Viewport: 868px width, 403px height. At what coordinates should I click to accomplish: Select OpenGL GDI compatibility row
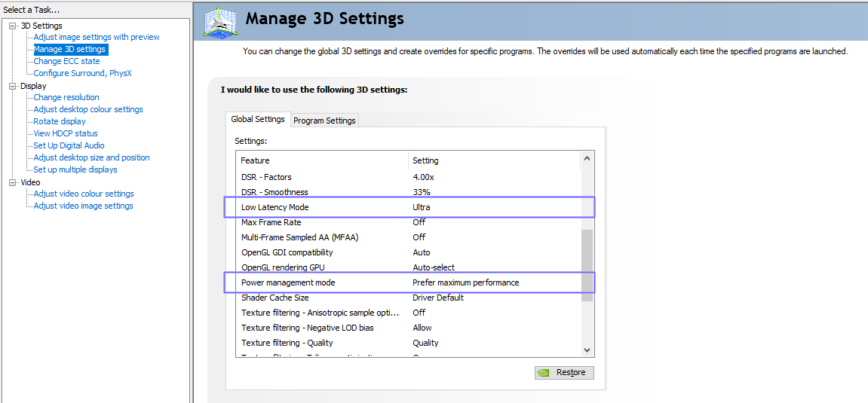point(409,252)
